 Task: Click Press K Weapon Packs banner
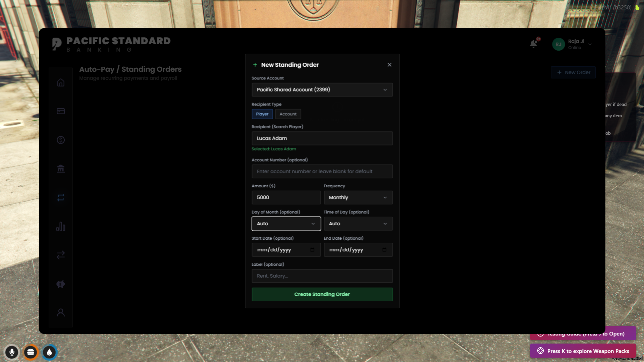(x=583, y=351)
